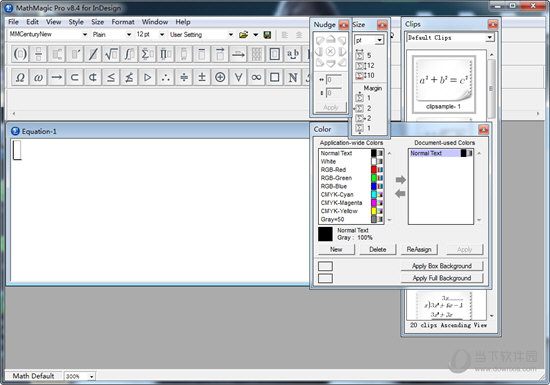Open the matrix grid template palette

click(256, 54)
